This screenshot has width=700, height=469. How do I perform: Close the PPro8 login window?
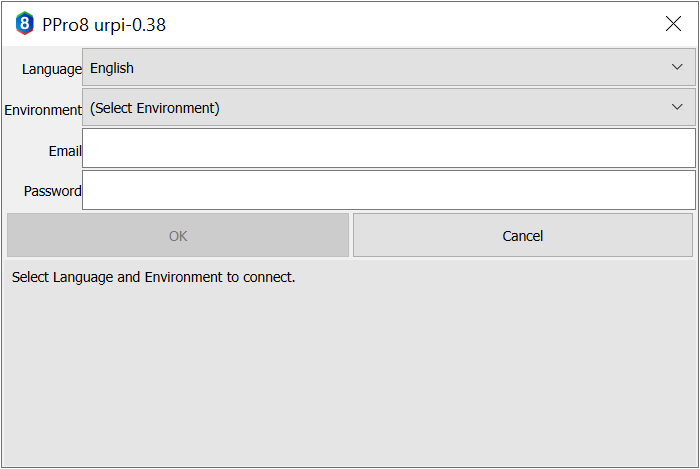673,24
